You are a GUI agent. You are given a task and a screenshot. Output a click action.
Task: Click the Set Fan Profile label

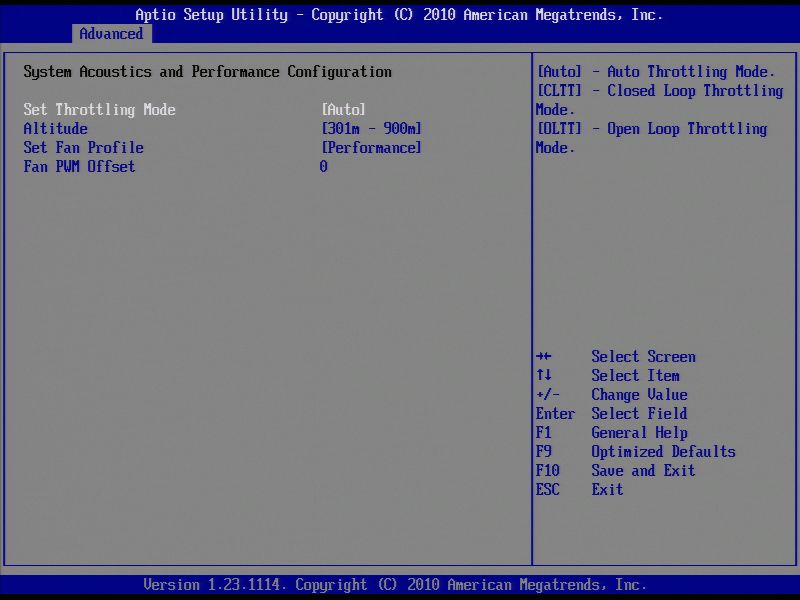[84, 147]
